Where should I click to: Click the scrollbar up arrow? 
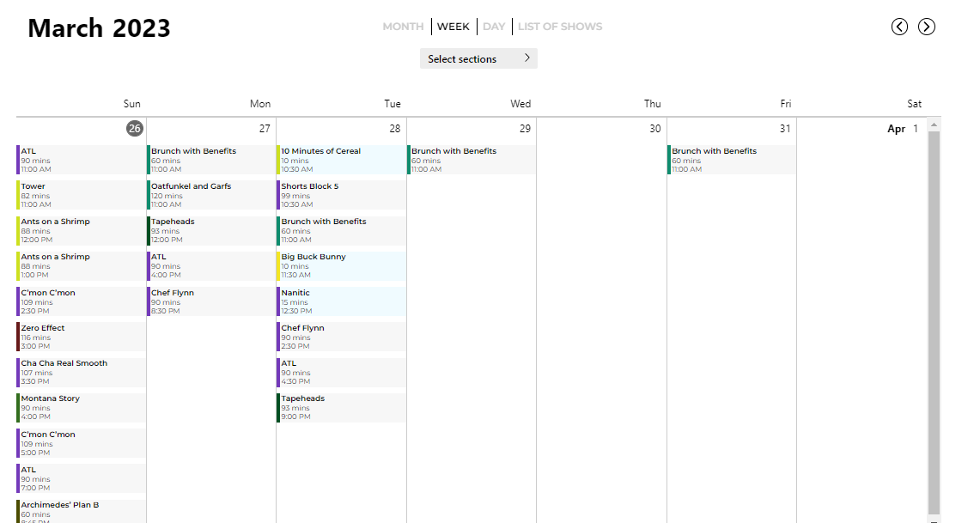click(x=934, y=125)
